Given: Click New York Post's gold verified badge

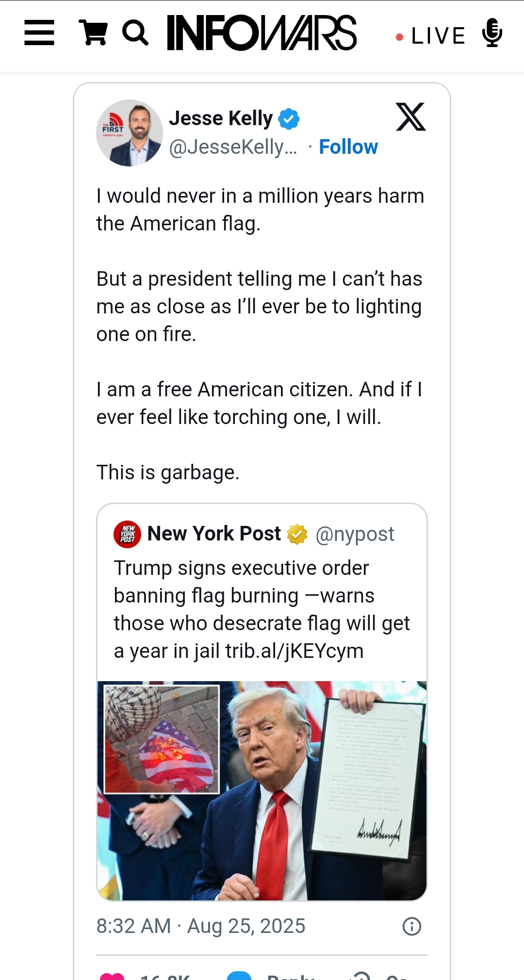Looking at the screenshot, I should [x=297, y=534].
